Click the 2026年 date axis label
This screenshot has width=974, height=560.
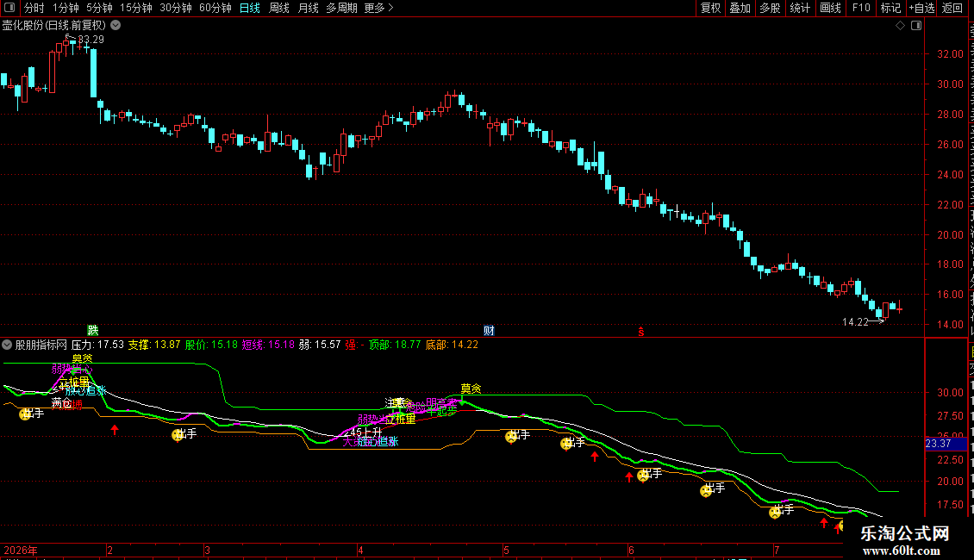[x=21, y=550]
